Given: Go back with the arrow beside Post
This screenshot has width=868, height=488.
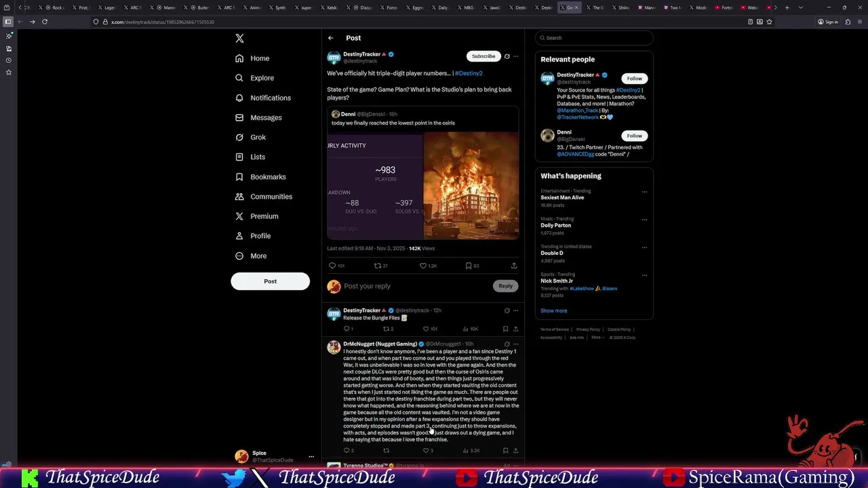Looking at the screenshot, I should pyautogui.click(x=330, y=38).
